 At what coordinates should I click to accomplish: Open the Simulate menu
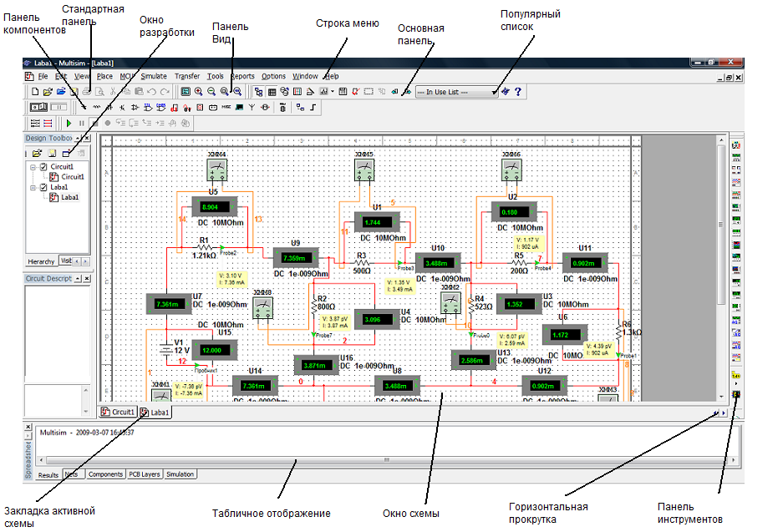(154, 76)
